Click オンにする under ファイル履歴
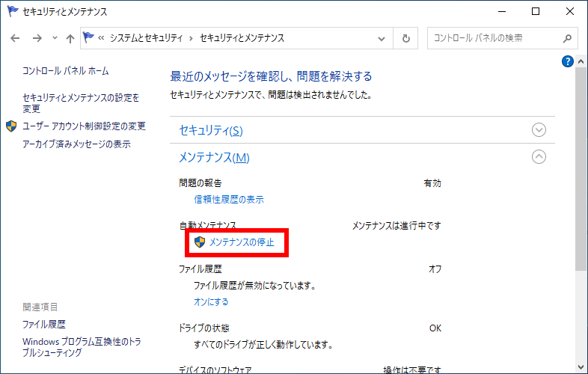Viewport: 588px width, 374px height. tap(211, 302)
